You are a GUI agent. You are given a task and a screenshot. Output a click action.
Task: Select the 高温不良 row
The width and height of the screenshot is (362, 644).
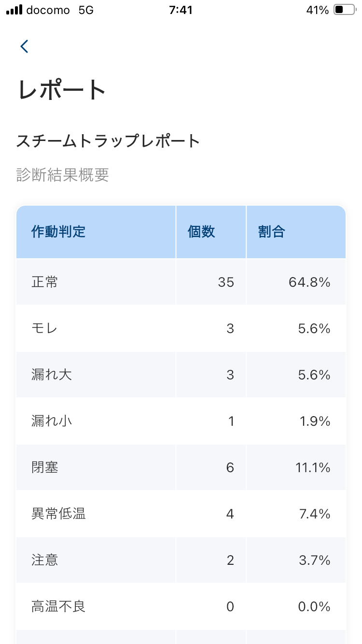tap(181, 606)
